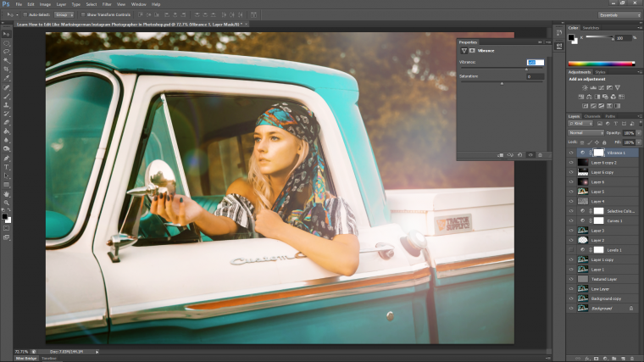
Task: Enable Show Transform Controls checkbox
Action: (83, 14)
